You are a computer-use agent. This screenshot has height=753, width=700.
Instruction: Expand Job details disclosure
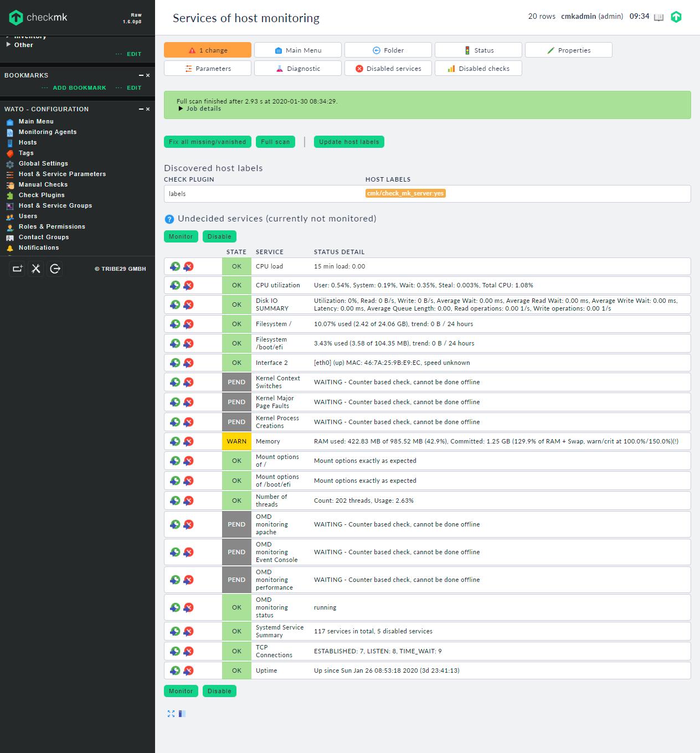(199, 109)
